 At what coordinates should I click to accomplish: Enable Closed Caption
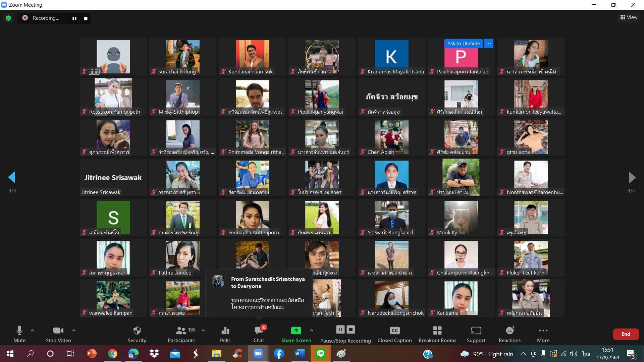394,334
